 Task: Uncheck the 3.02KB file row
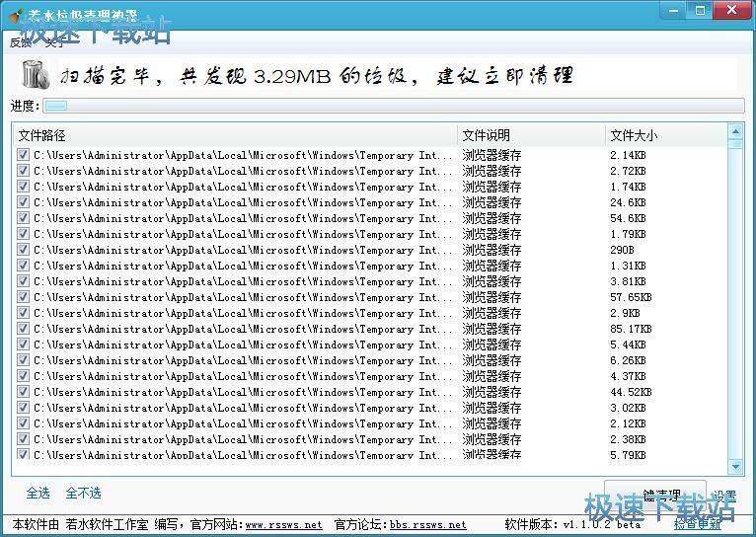[x=23, y=408]
